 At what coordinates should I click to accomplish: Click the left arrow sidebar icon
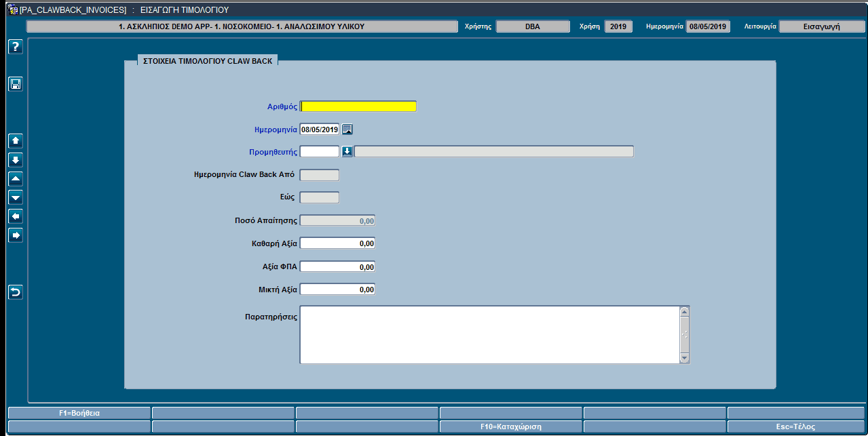[15, 216]
